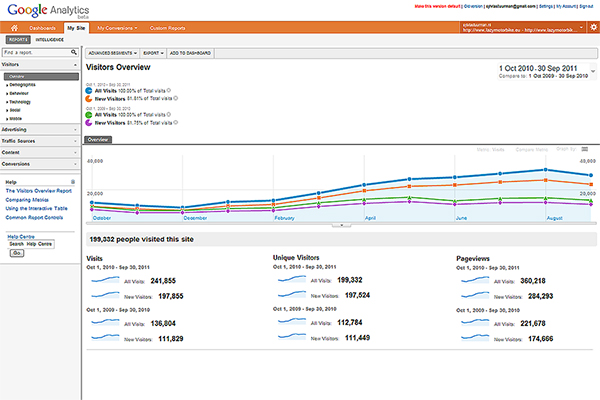Select the Overview tab above the chart
600x400 pixels.
[x=98, y=140]
